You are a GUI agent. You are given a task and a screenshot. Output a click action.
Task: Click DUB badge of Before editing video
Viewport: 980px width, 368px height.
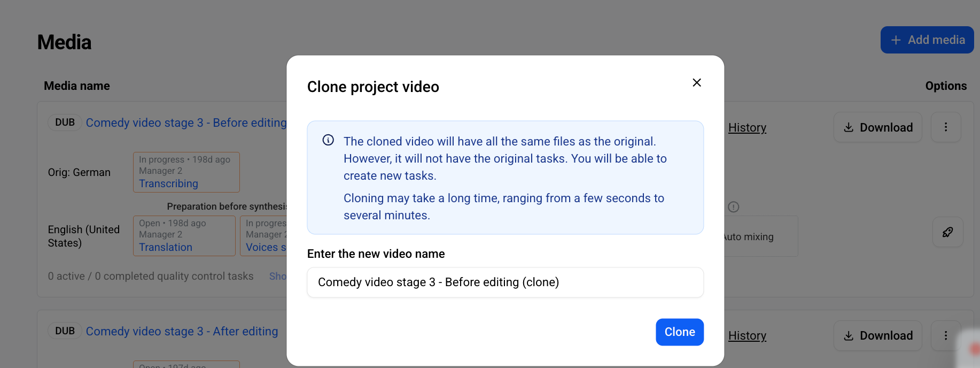65,122
